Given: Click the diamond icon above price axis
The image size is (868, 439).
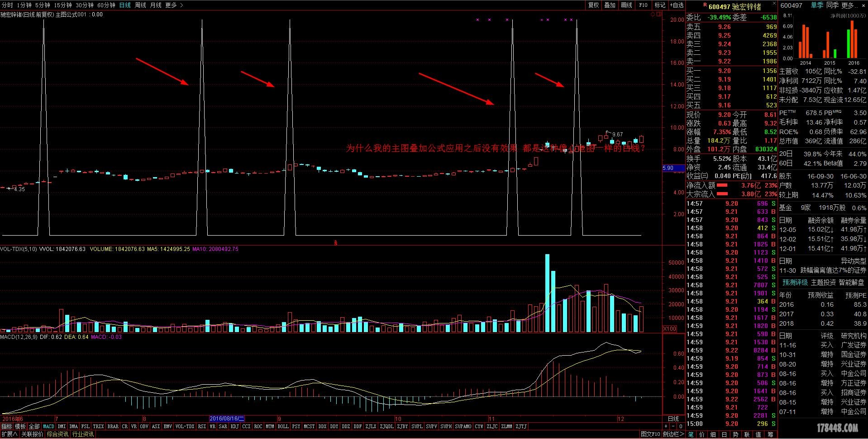Looking at the screenshot, I should click(x=653, y=14).
